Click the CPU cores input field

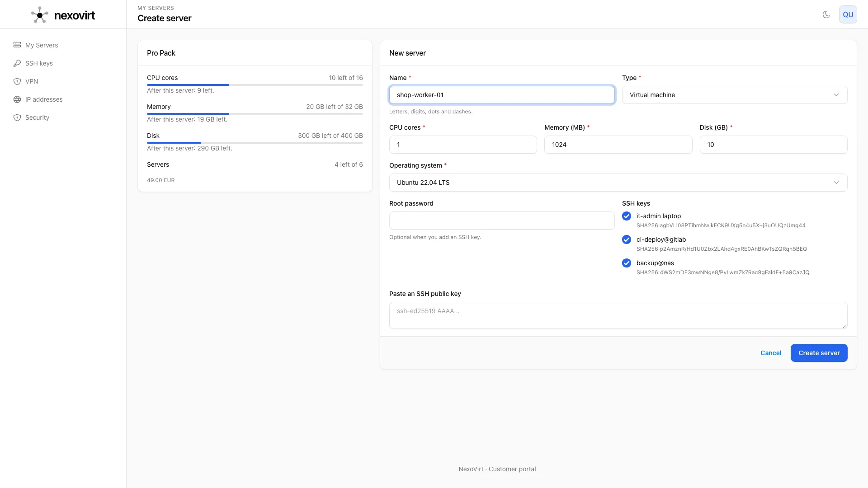[463, 145]
